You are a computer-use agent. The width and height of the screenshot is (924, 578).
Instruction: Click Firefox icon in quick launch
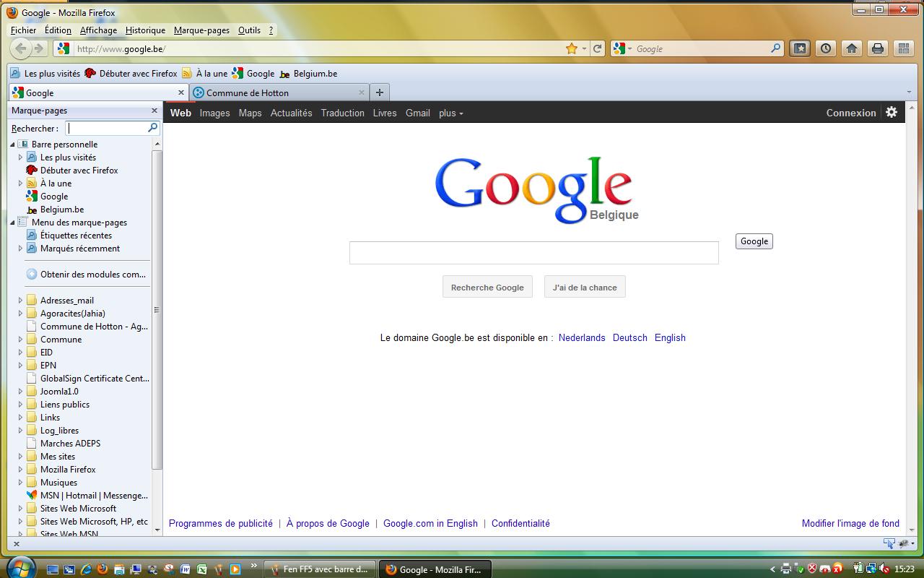[x=102, y=569]
